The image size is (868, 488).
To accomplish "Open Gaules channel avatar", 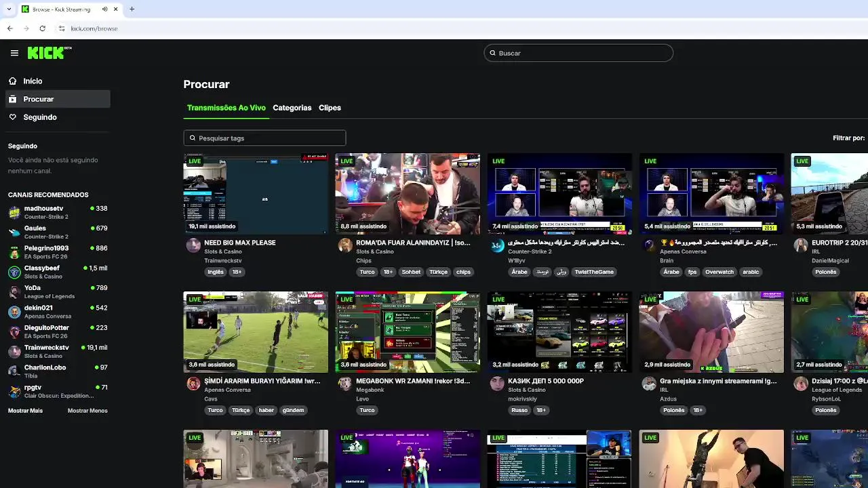I will tap(14, 232).
